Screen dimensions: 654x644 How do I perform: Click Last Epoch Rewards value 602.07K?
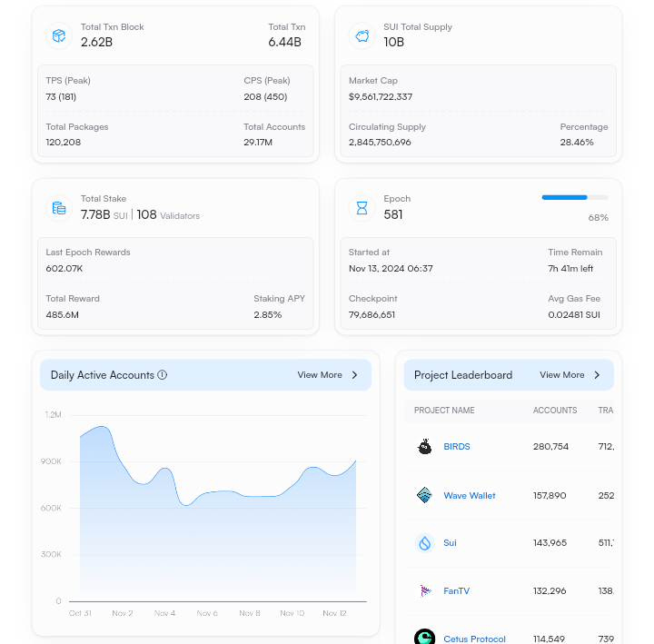[64, 269]
